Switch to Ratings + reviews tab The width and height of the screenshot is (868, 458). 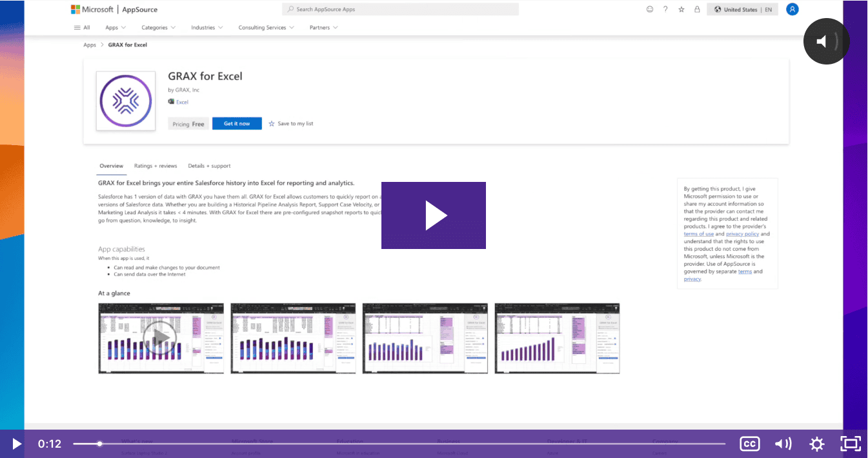(x=156, y=166)
